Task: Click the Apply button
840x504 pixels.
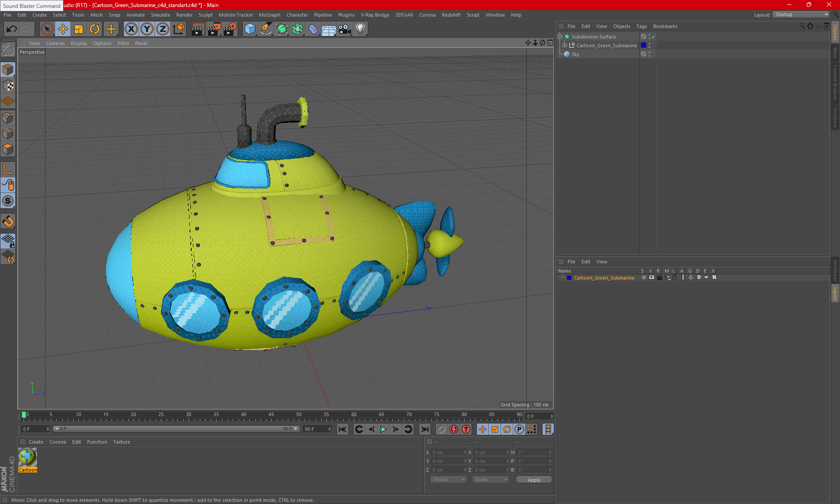Action: (x=534, y=480)
